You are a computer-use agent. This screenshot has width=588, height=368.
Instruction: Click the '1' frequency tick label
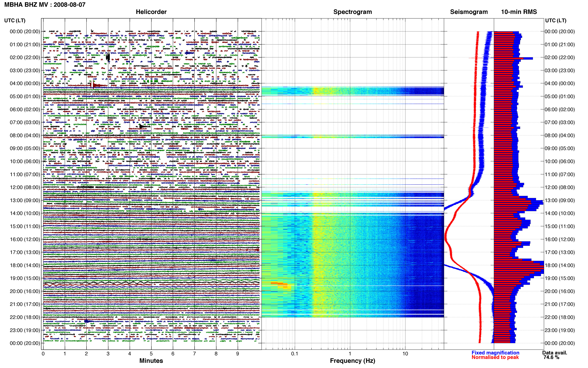click(350, 354)
